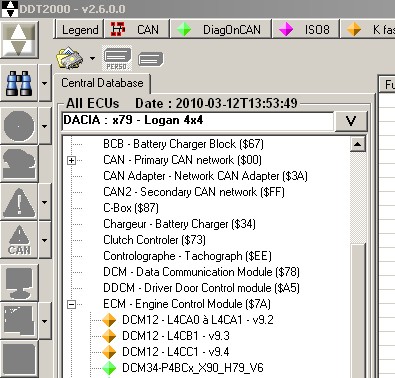This screenshot has width=395, height=378.
Task: Click the grey circle sidebar icon
Action: click(x=19, y=126)
